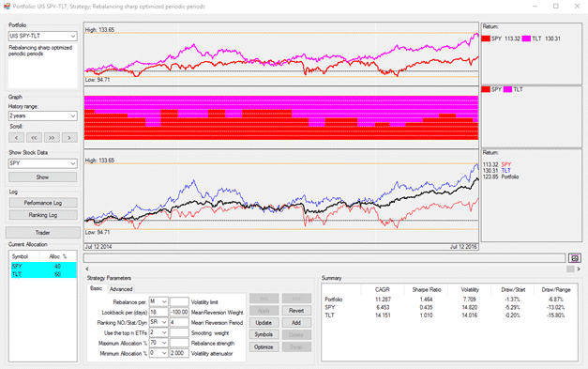Click the greyed-out Delete button
The width and height of the screenshot is (588, 369).
[296, 335]
